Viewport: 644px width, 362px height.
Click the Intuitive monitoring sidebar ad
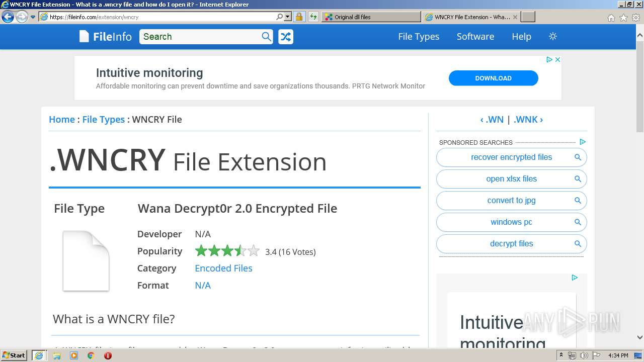point(511,319)
